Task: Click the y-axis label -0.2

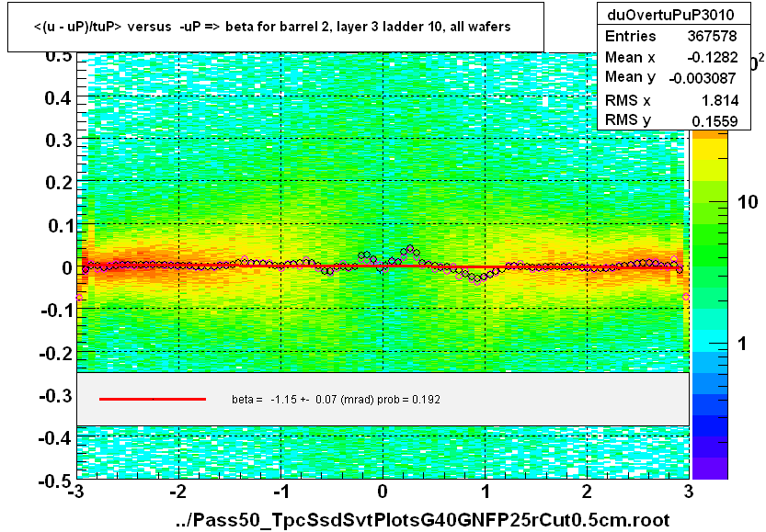Action: coord(57,353)
